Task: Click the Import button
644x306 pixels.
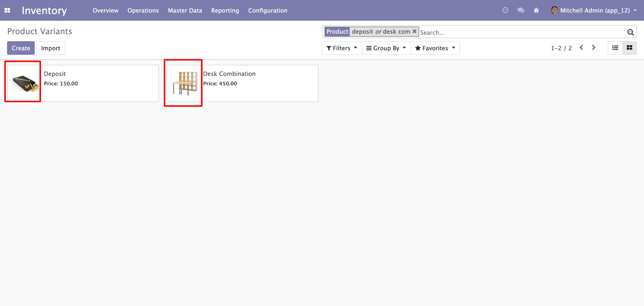Action: 51,48
